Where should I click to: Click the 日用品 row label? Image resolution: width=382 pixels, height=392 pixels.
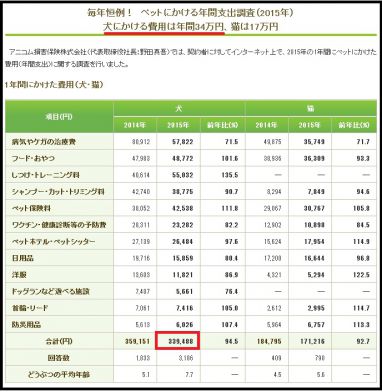[22, 258]
